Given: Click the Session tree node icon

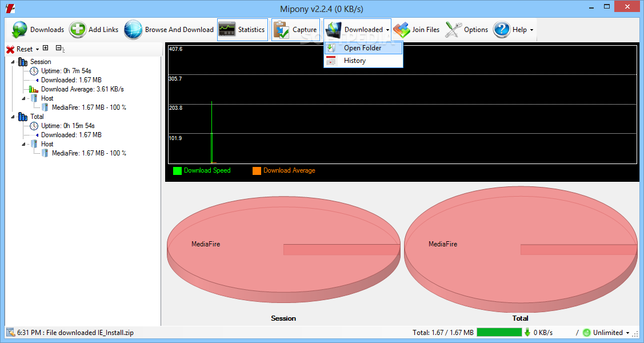Looking at the screenshot, I should 23,62.
